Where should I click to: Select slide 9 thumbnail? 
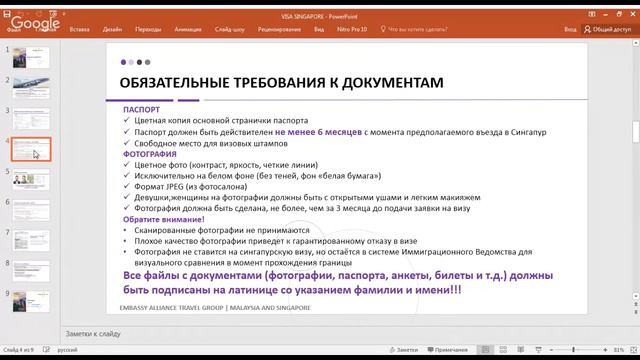[x=31, y=302]
